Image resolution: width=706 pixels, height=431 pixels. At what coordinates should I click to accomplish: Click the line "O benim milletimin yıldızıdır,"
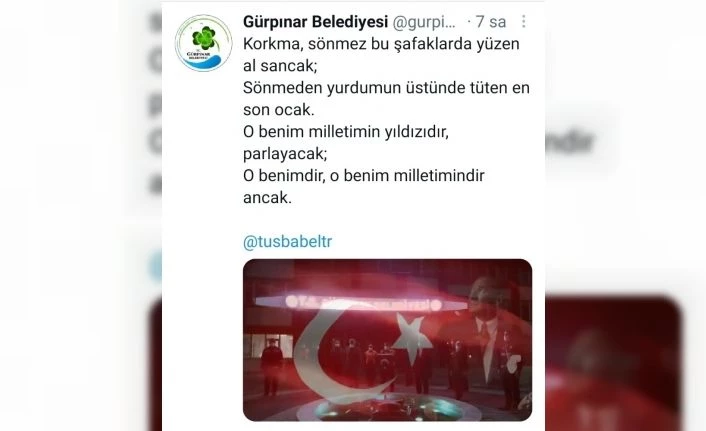(x=346, y=132)
